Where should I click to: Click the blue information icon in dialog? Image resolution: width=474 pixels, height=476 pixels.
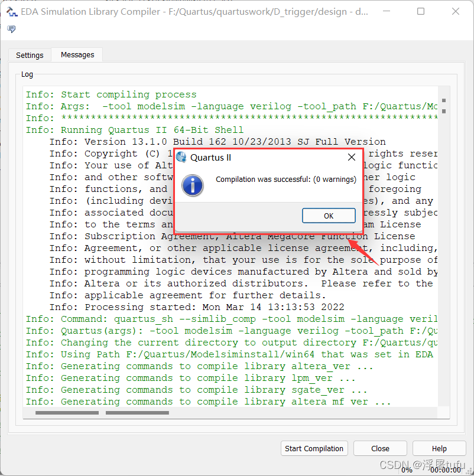pos(193,185)
